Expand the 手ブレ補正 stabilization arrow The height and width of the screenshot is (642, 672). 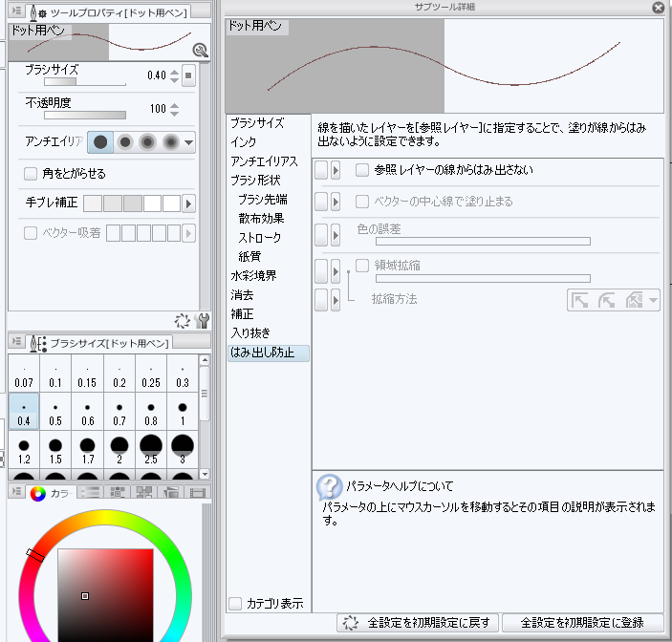[188, 203]
